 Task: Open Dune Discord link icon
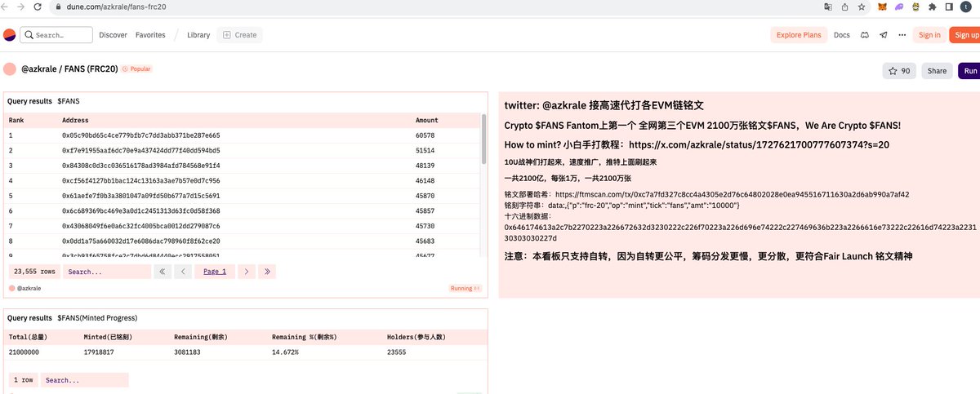click(x=864, y=35)
